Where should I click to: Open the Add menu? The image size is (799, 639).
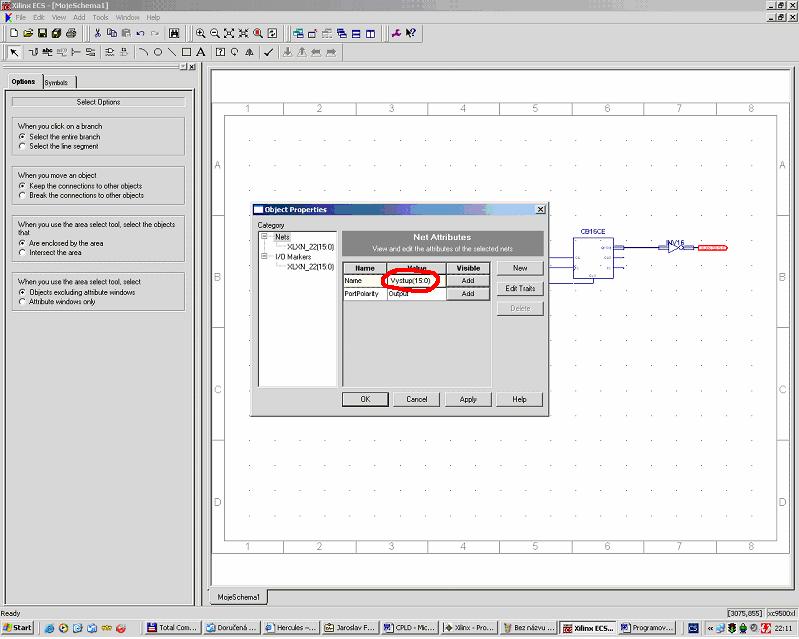click(x=79, y=17)
